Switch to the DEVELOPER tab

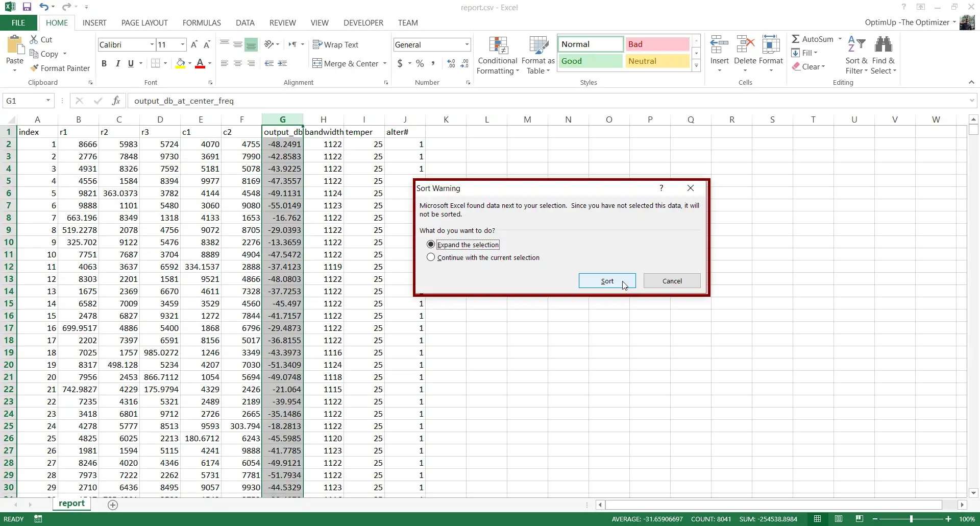tap(363, 22)
